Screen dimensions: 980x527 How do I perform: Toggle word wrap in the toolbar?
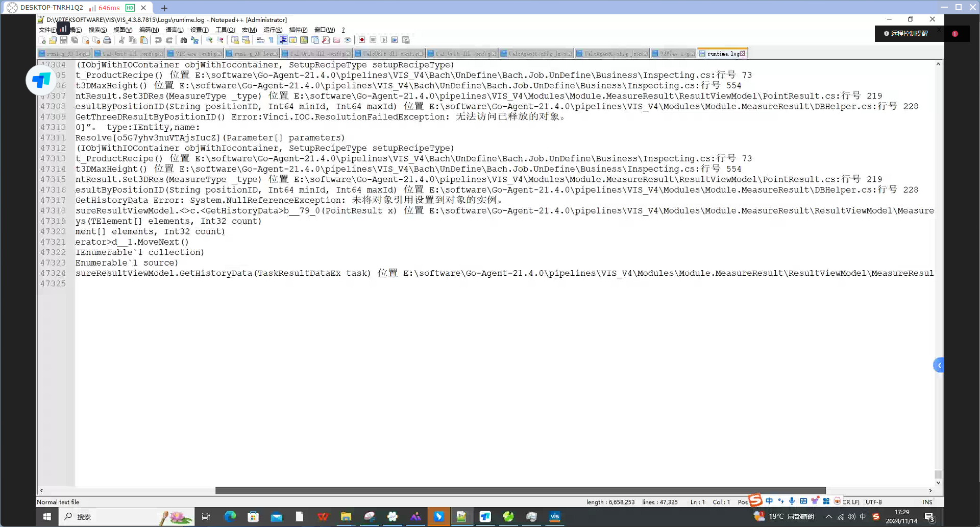[x=260, y=40]
